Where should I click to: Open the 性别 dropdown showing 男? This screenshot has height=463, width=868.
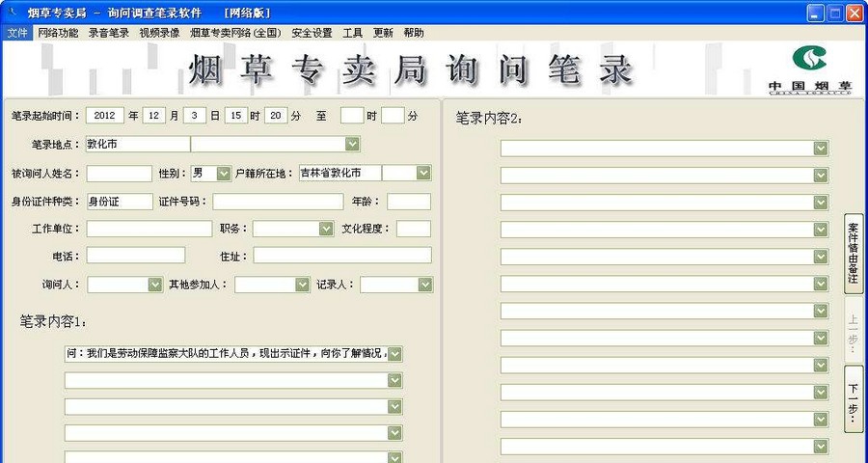coord(210,174)
